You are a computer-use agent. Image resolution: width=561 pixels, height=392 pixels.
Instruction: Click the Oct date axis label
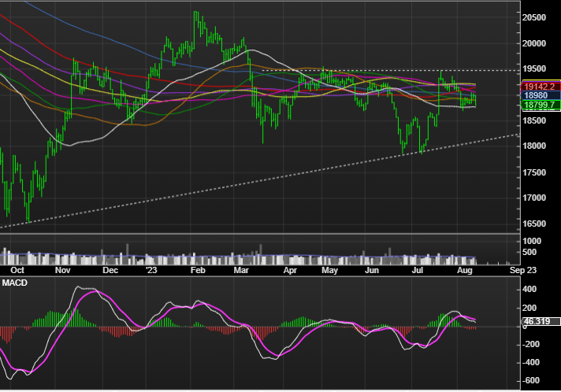(x=17, y=270)
